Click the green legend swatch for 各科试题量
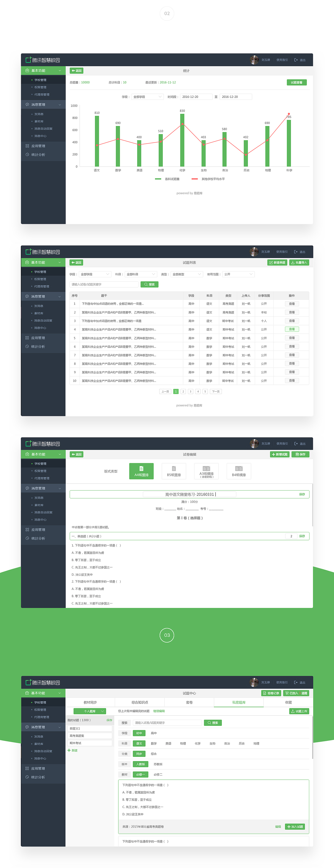 158,179
